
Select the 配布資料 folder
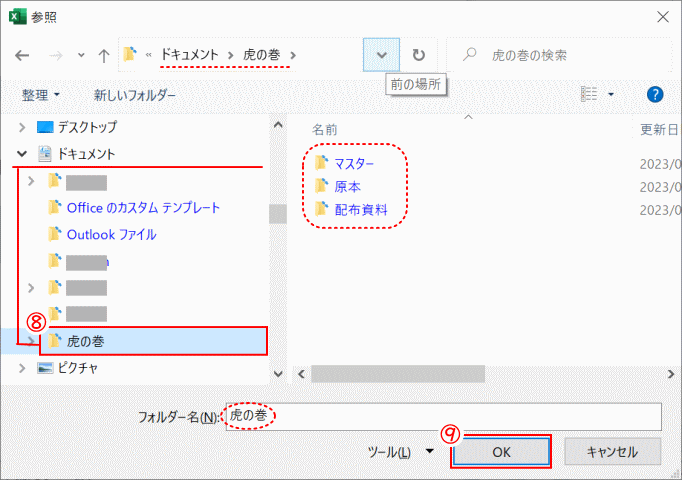click(x=361, y=210)
